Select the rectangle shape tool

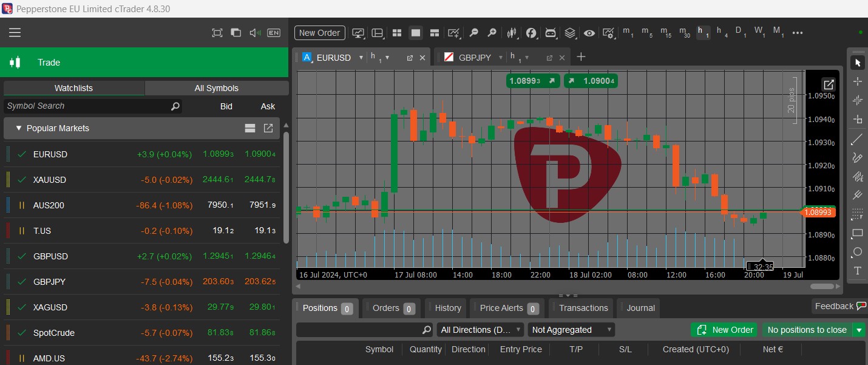(x=858, y=233)
